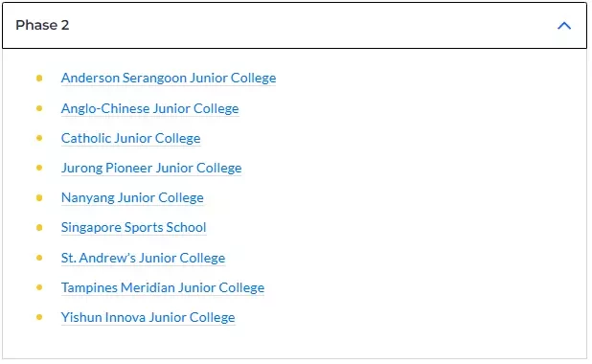Click the bullet beside St. Andrew's Junior College
The image size is (592, 364).
[x=39, y=259]
